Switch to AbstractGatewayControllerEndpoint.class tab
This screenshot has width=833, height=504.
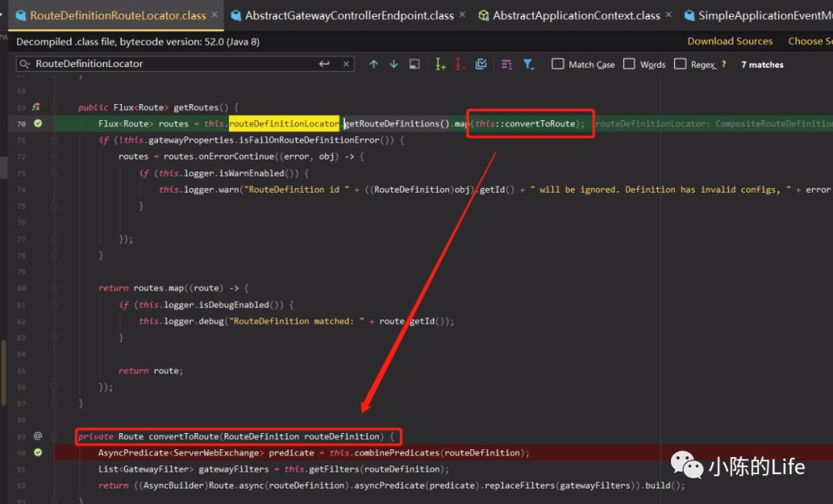(349, 15)
